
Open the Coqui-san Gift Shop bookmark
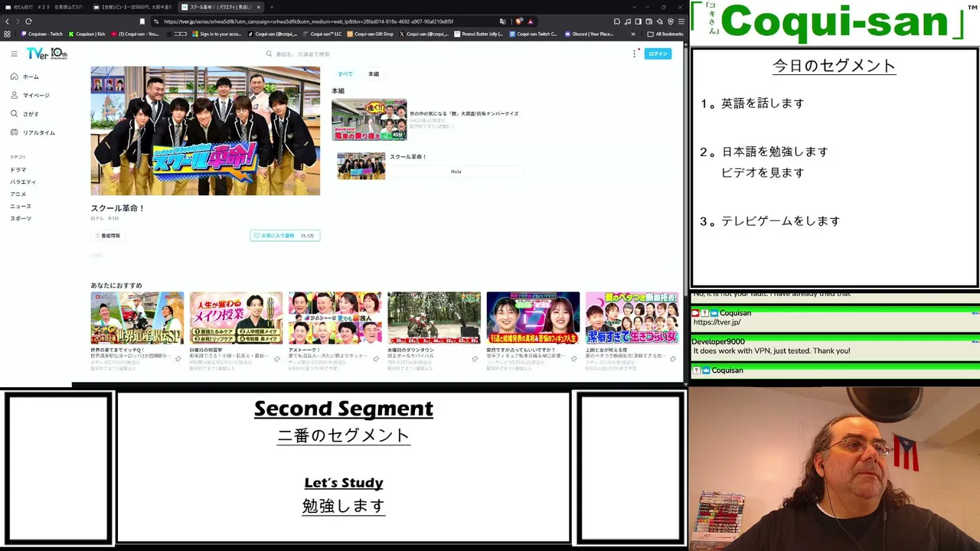tap(370, 34)
